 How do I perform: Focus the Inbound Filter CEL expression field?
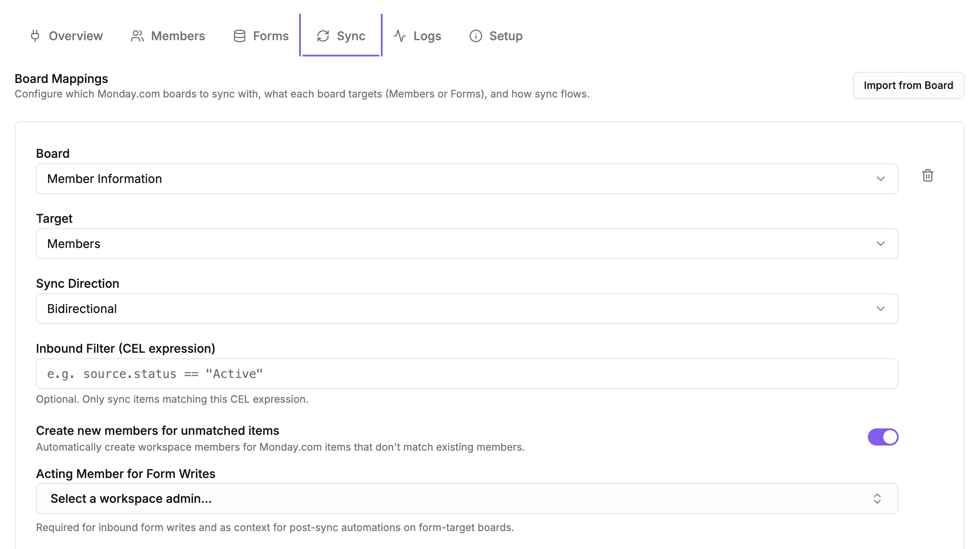pyautogui.click(x=466, y=374)
